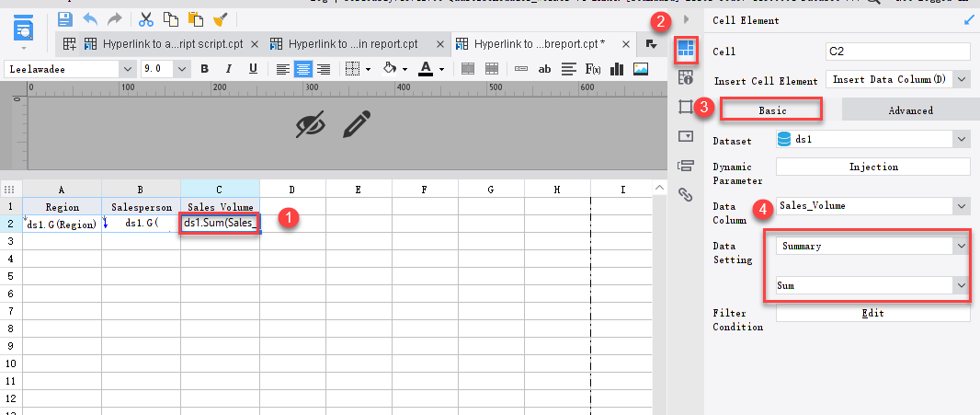Switch to the Basic tab
Viewport: 980px width, 415px height.
tap(772, 110)
